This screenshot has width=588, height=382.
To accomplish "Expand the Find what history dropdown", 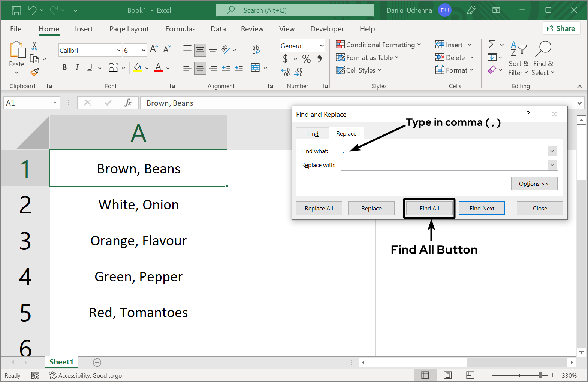I will (552, 151).
